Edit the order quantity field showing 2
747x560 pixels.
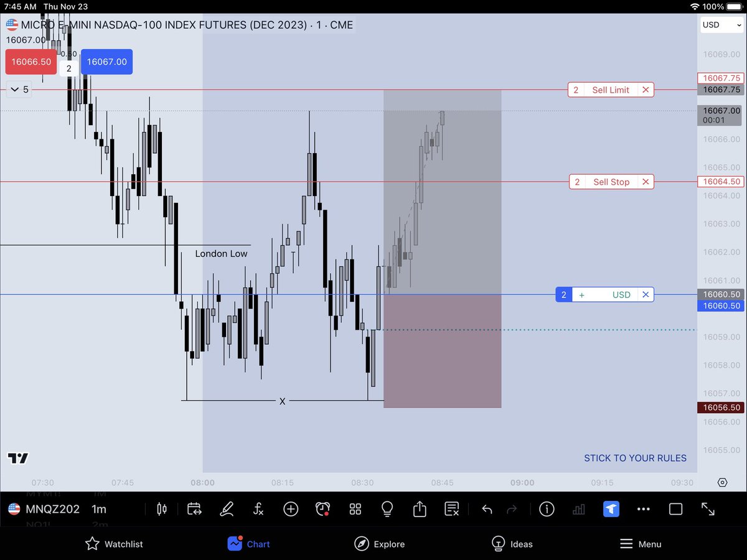(69, 68)
